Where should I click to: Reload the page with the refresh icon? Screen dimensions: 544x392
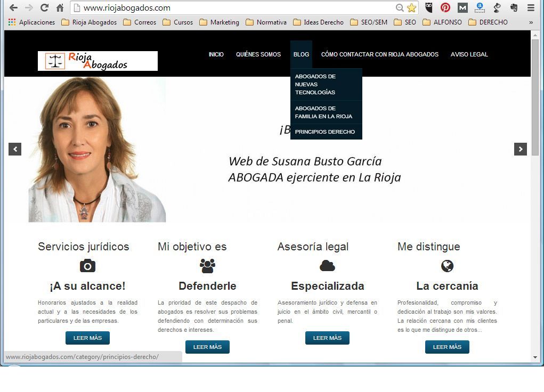coord(44,7)
